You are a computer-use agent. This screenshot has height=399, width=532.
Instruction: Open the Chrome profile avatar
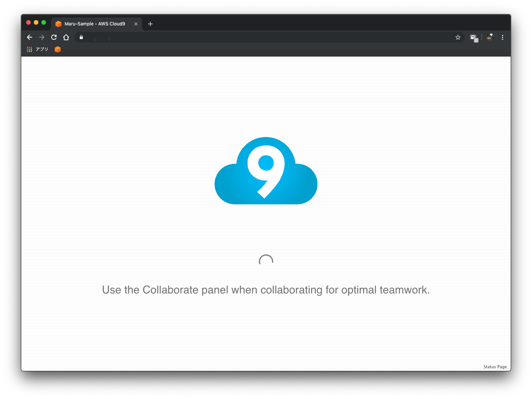point(490,37)
